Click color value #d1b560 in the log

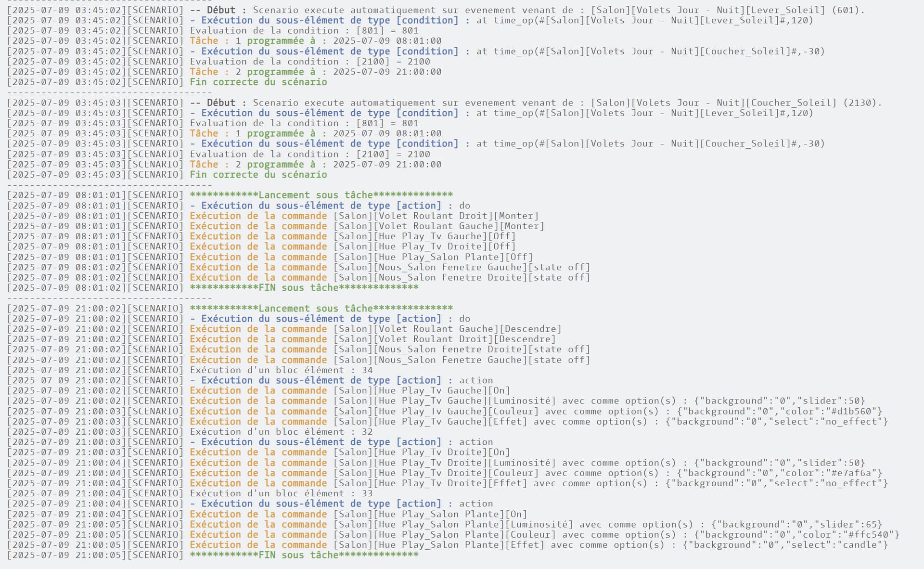coord(850,412)
